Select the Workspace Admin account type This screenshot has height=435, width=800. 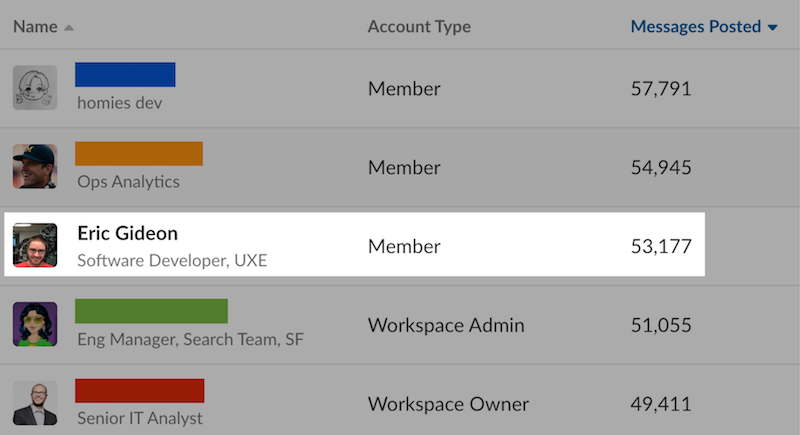coord(446,325)
